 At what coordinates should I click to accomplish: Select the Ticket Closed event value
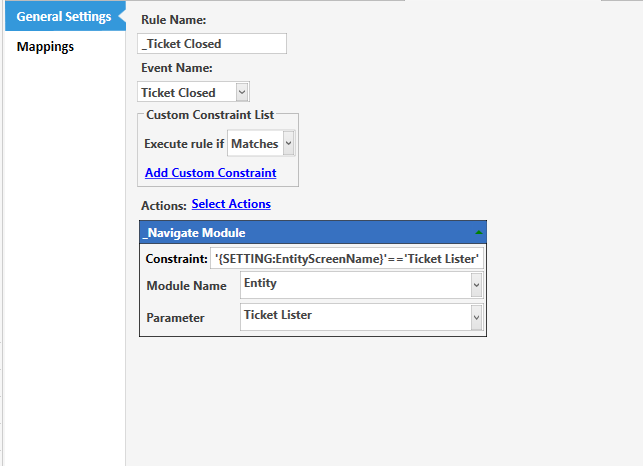click(x=185, y=92)
